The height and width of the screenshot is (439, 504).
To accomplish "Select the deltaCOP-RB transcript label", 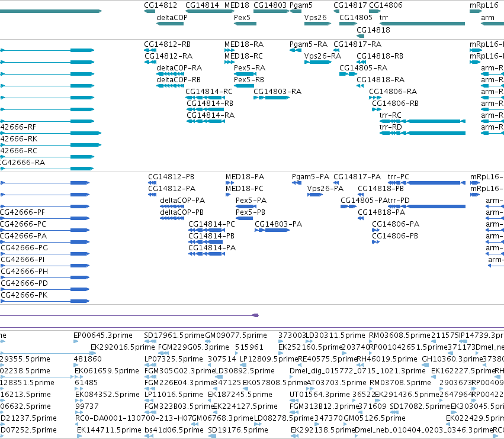I will click(178, 80).
